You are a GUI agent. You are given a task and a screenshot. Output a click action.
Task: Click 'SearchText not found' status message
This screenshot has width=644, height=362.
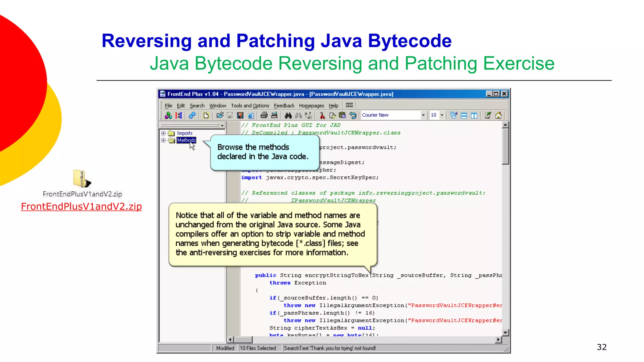[330, 348]
